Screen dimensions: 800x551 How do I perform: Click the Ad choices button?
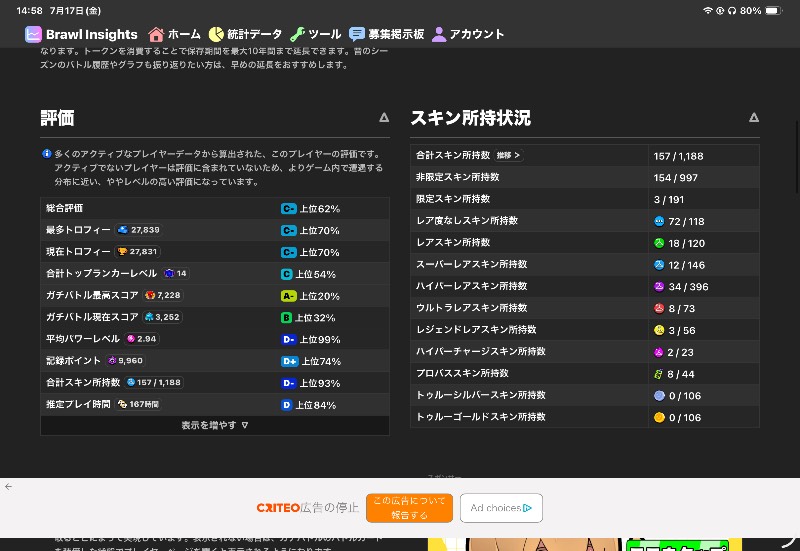[501, 508]
